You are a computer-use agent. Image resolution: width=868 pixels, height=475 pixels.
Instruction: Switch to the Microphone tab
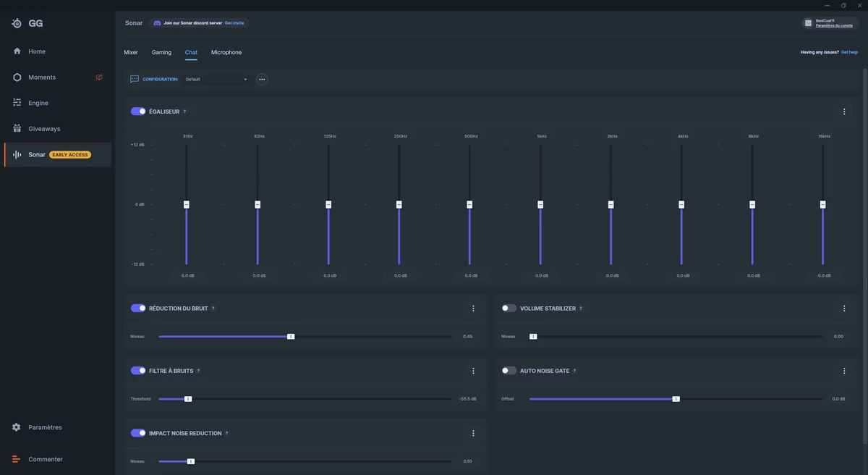[226, 52]
